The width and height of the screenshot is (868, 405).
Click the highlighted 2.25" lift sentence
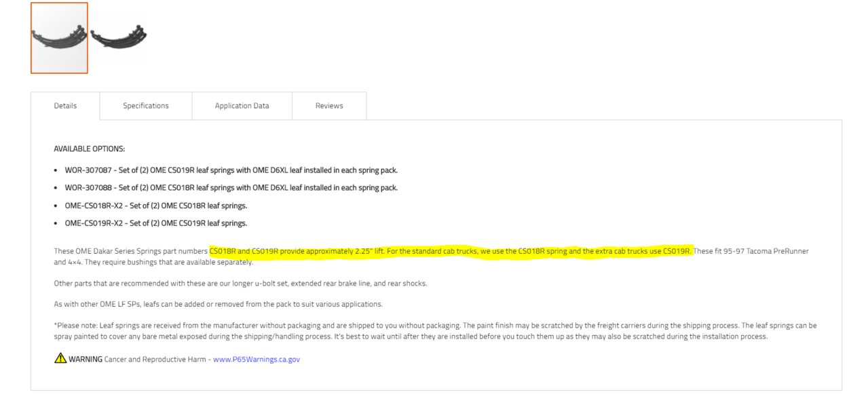tap(451, 251)
